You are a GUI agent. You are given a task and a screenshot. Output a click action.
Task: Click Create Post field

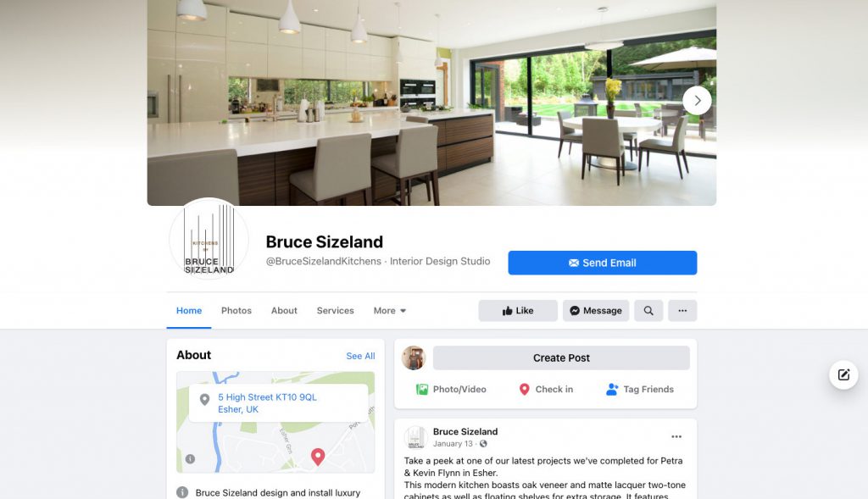561,358
